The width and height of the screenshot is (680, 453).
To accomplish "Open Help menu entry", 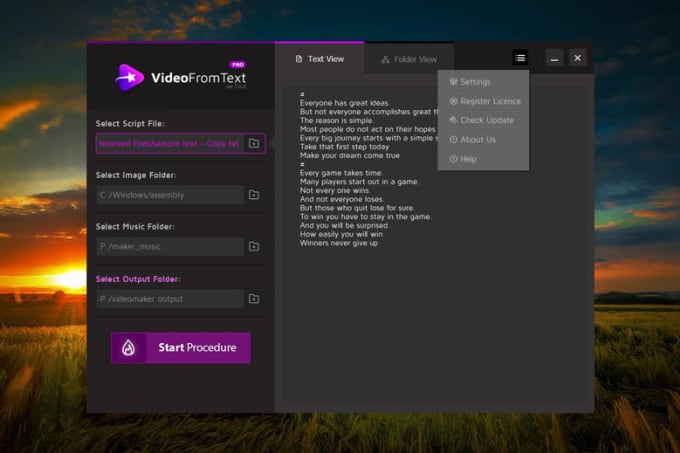I will coord(484,159).
